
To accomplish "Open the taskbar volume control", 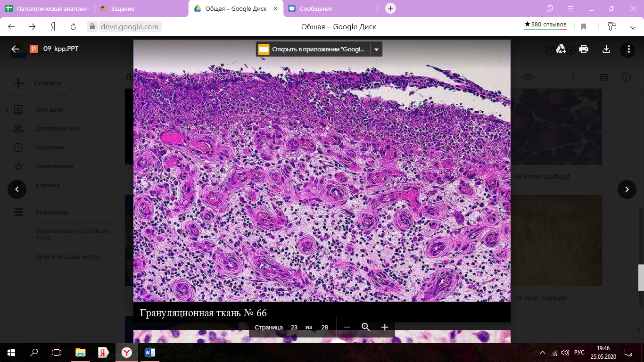I will [x=565, y=353].
